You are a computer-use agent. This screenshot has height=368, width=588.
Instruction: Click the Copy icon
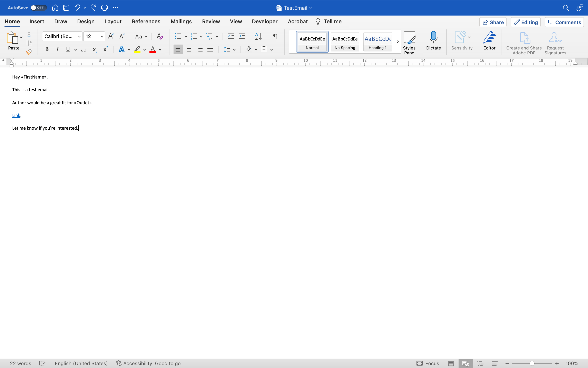[x=29, y=43]
